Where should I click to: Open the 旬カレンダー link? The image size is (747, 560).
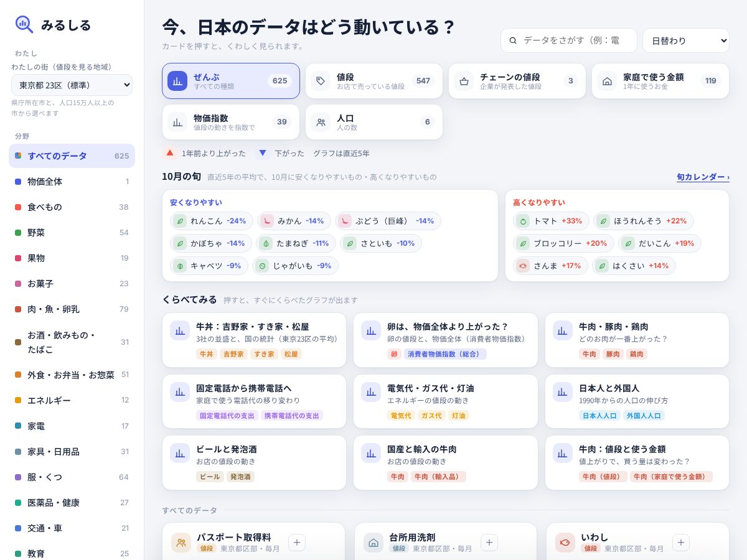coord(703,177)
